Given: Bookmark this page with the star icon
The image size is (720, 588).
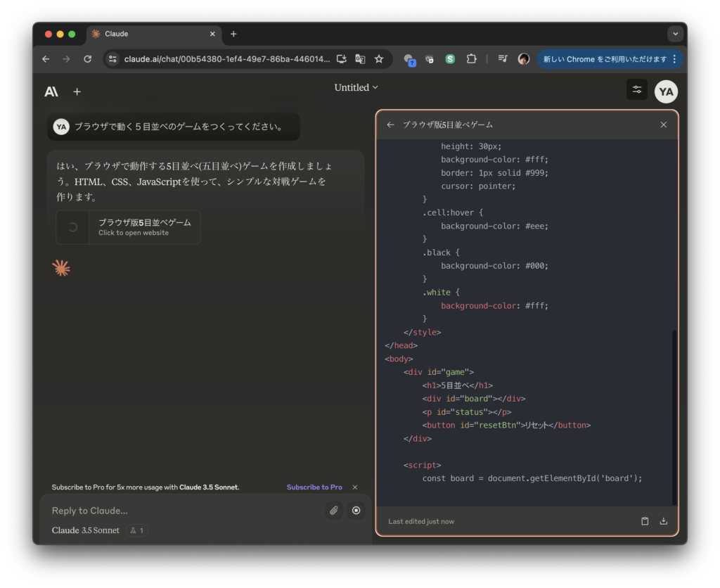Looking at the screenshot, I should 379,59.
